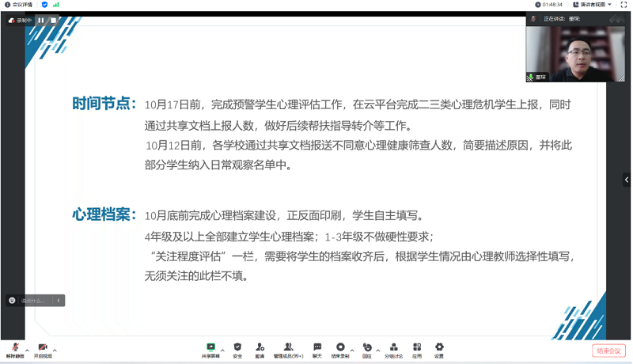Viewport: 633px width, 364px height.
Task: Click the 心理档案 heading on slide
Action: [x=104, y=214]
